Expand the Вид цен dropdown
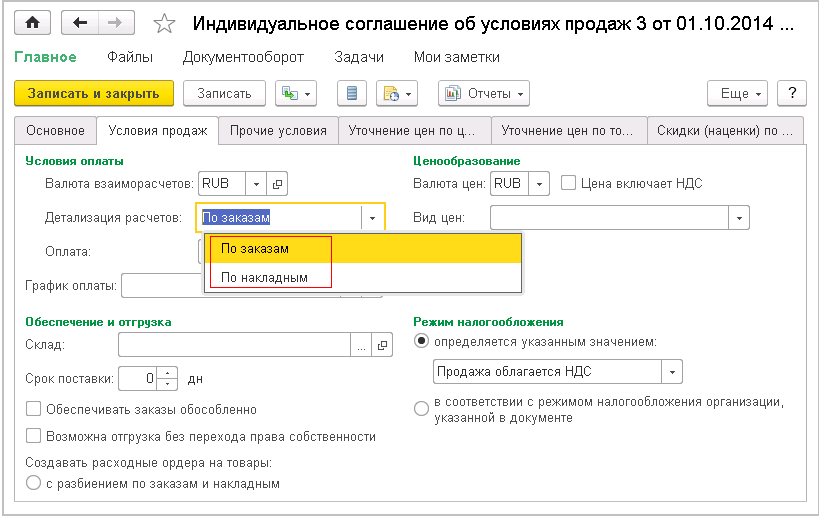This screenshot has height=516, width=819. tap(739, 217)
